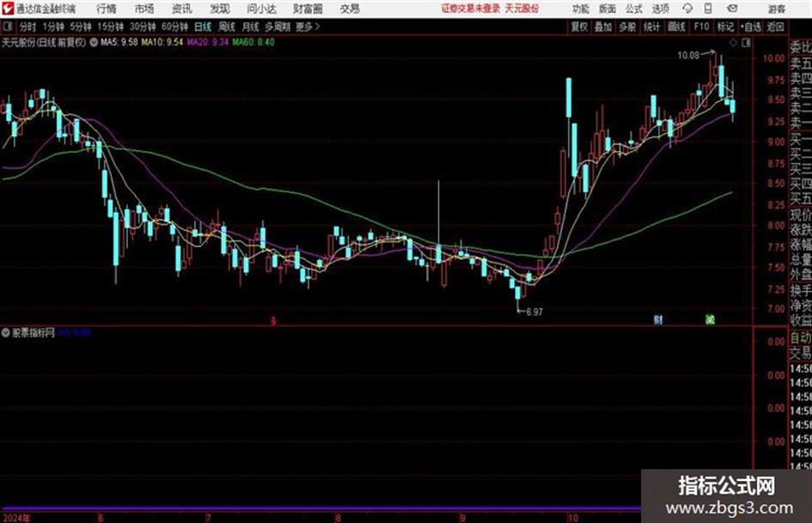Click the mobile phone icon in top bar
Screen dimensions: 812x523
point(708,9)
